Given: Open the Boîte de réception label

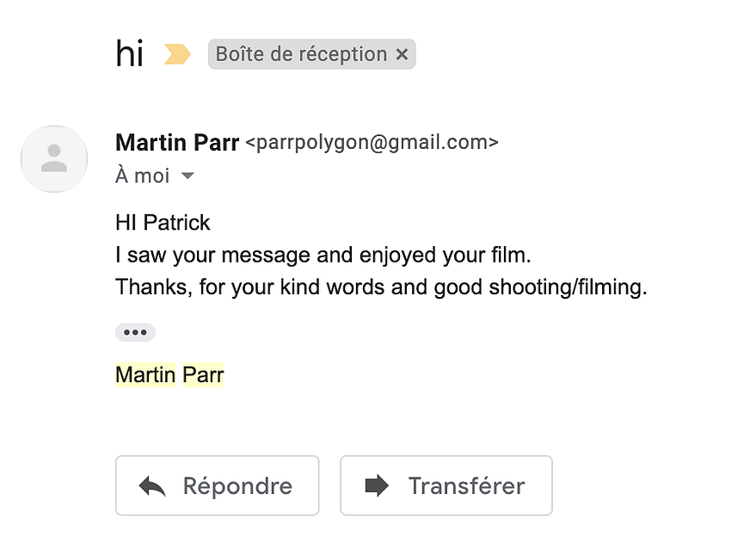Looking at the screenshot, I should pyautogui.click(x=301, y=54).
